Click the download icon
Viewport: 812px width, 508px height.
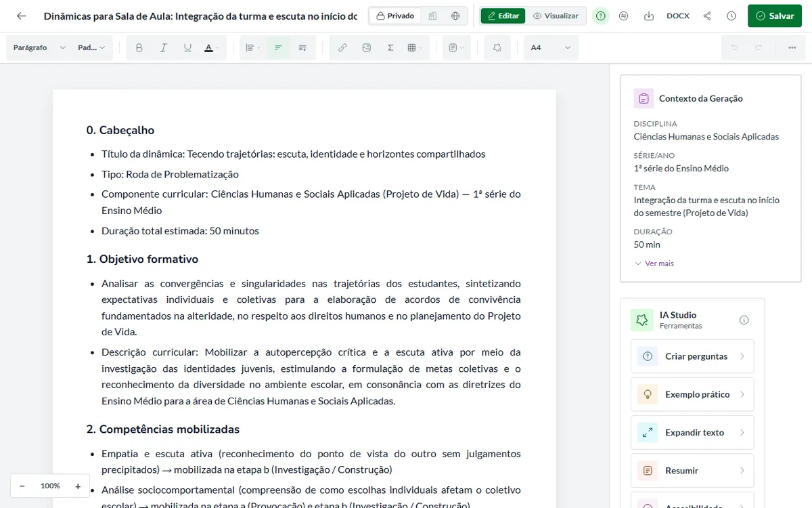coord(649,16)
